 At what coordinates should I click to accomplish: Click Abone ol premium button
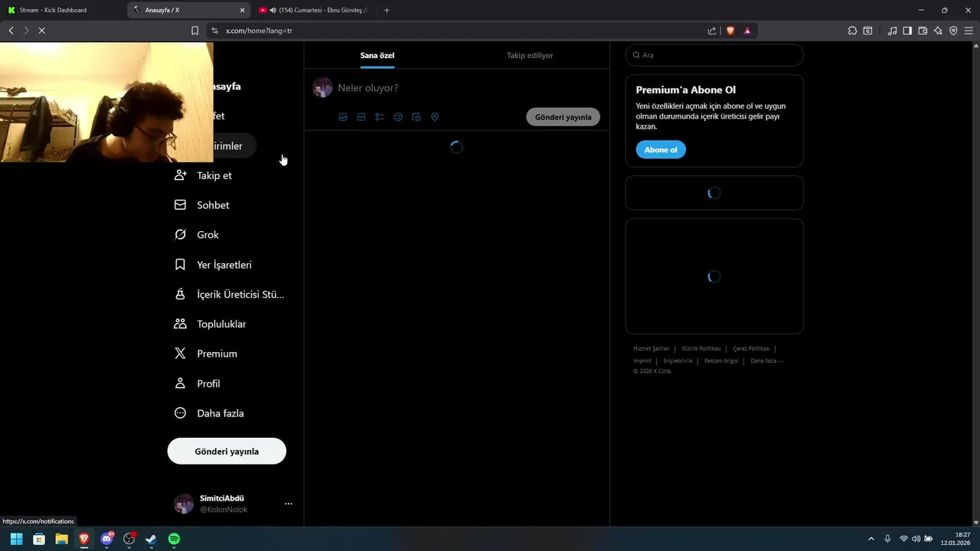click(661, 150)
